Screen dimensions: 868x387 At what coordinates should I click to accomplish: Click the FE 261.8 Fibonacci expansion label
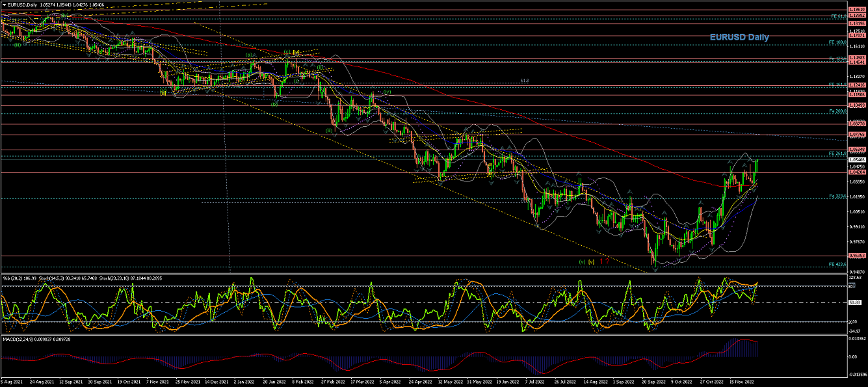coord(837,153)
